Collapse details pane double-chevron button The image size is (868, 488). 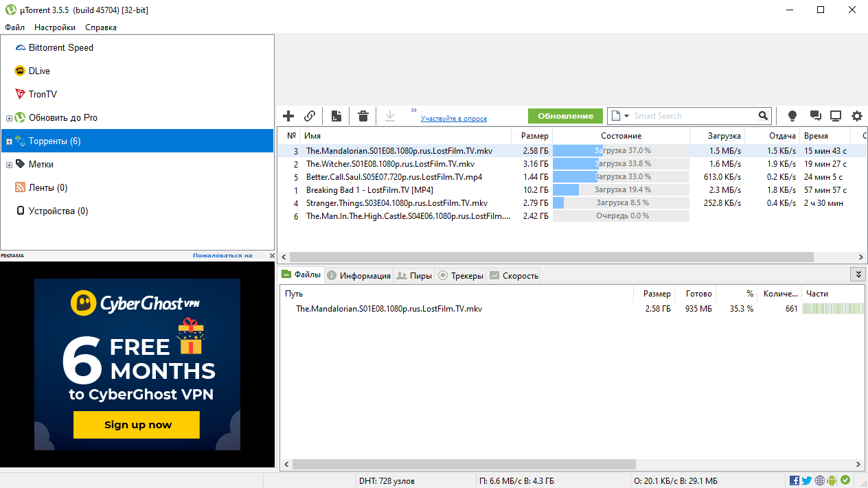[857, 275]
